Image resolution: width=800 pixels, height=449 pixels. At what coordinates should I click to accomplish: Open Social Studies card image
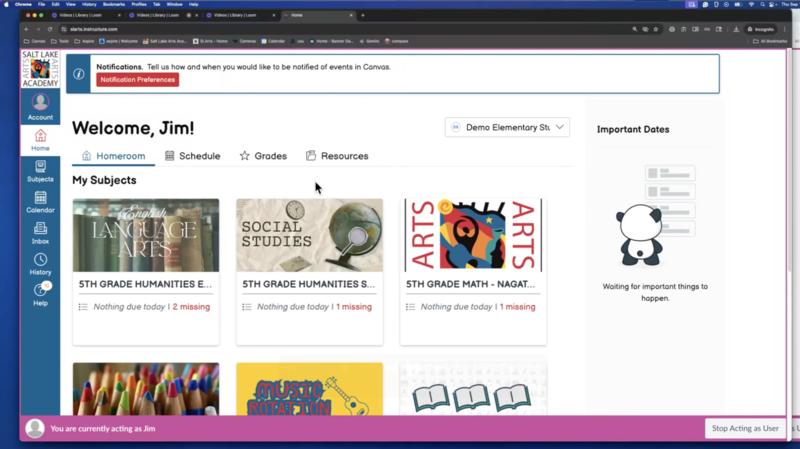(310, 235)
